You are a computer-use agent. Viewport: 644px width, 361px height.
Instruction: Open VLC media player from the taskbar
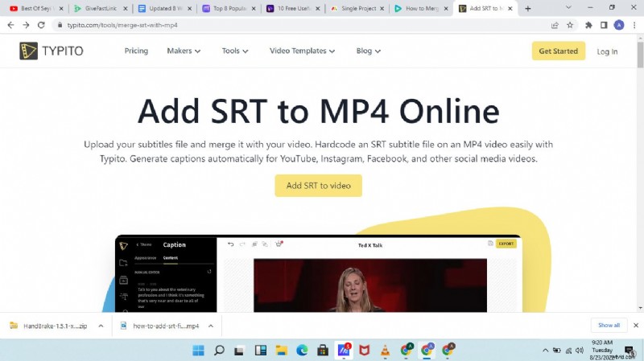pos(385,350)
